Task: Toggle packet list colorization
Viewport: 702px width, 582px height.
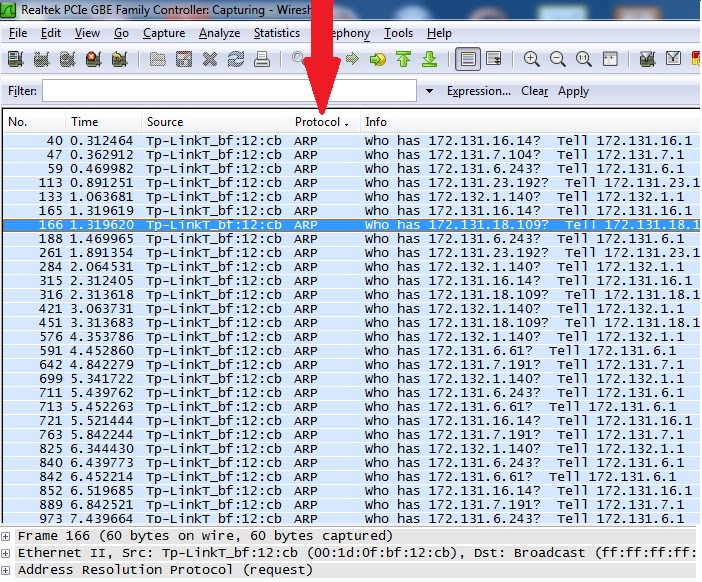Action: (x=468, y=59)
